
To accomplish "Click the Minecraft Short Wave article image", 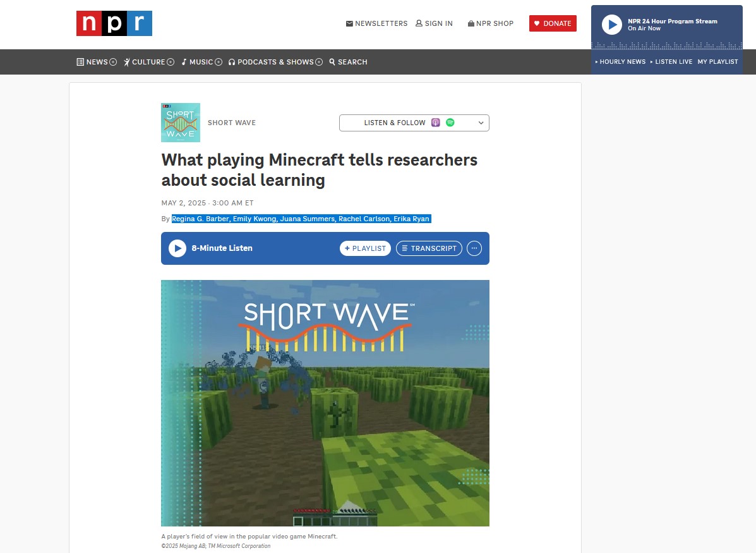I will click(325, 403).
